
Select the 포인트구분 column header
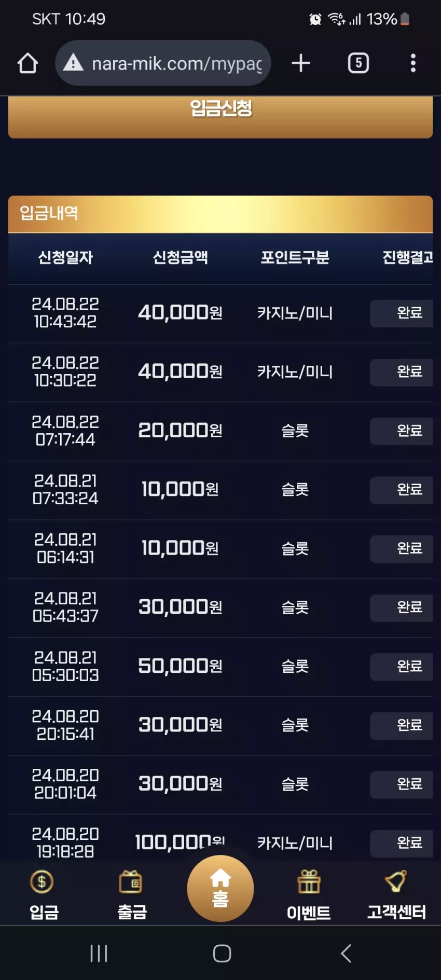pos(295,257)
